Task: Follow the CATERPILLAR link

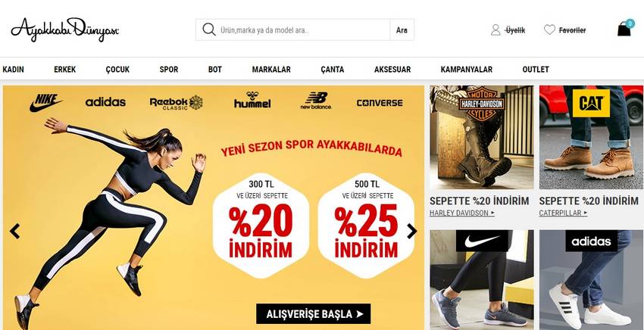Action: (x=563, y=213)
